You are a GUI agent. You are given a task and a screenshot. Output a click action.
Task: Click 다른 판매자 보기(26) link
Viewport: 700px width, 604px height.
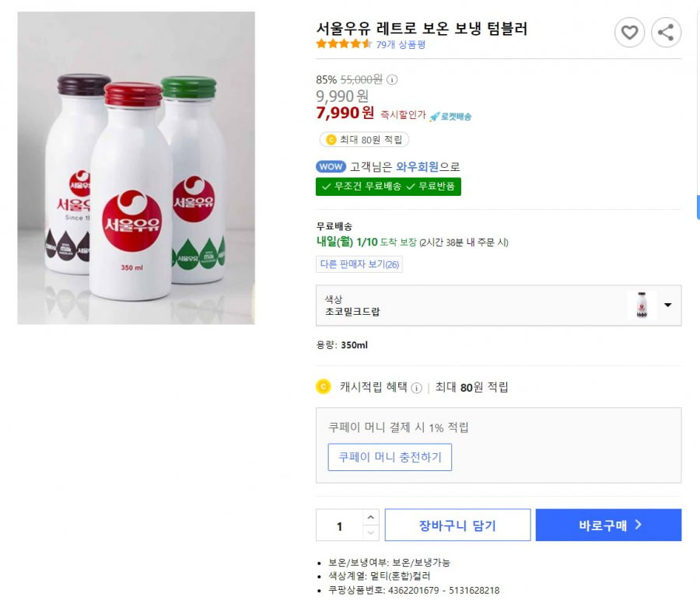click(x=359, y=264)
